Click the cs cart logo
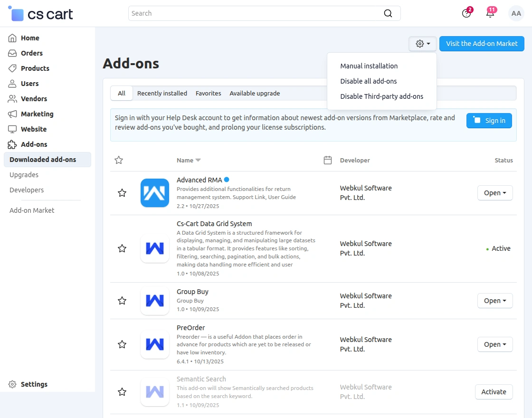 click(41, 14)
